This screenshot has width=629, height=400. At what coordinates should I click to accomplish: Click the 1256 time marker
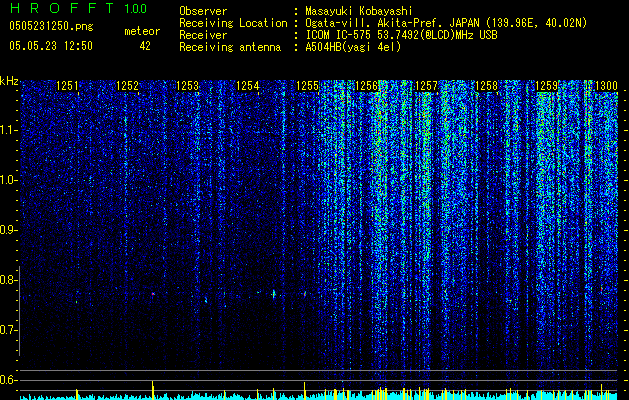coord(367,85)
